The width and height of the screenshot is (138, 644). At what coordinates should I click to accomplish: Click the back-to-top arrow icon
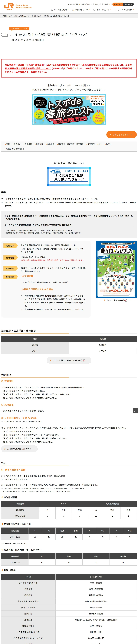pos(135,411)
